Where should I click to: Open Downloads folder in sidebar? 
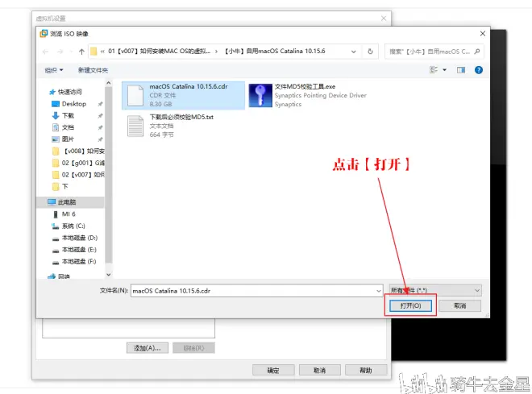pyautogui.click(x=64, y=116)
